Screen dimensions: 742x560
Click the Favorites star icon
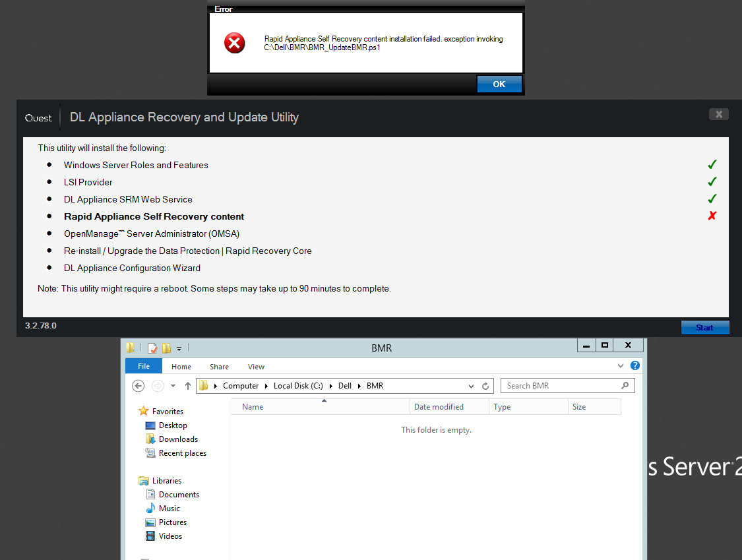143,411
